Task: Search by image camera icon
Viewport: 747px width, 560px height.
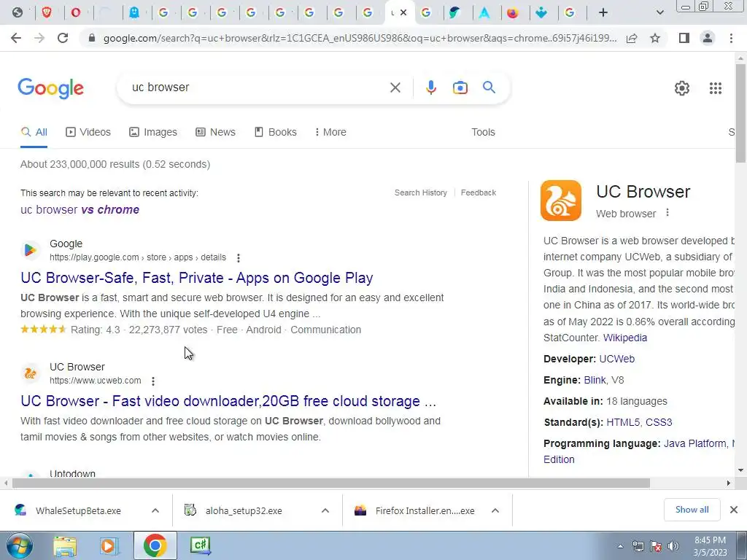Action: [x=460, y=87]
